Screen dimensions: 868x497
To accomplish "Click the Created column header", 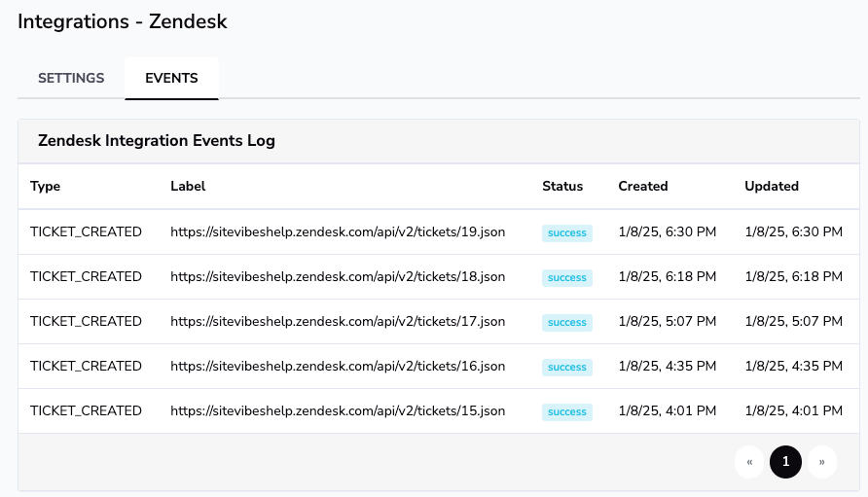I will pyautogui.click(x=643, y=187).
